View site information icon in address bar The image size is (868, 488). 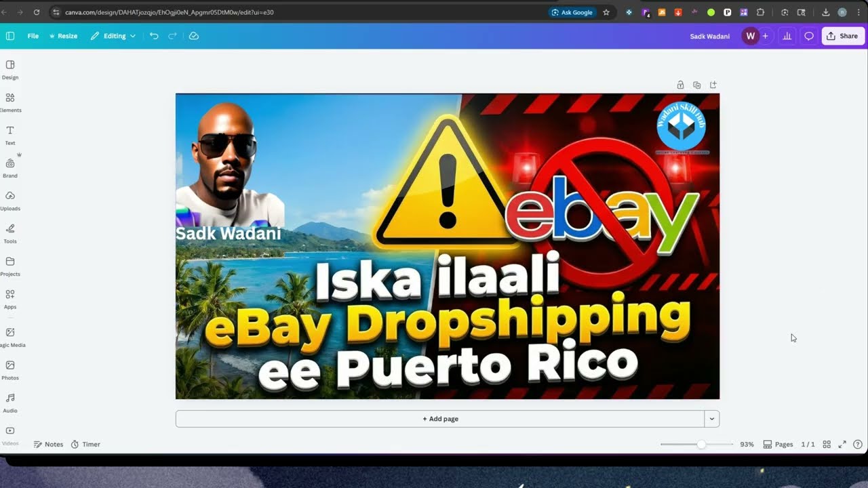click(56, 12)
